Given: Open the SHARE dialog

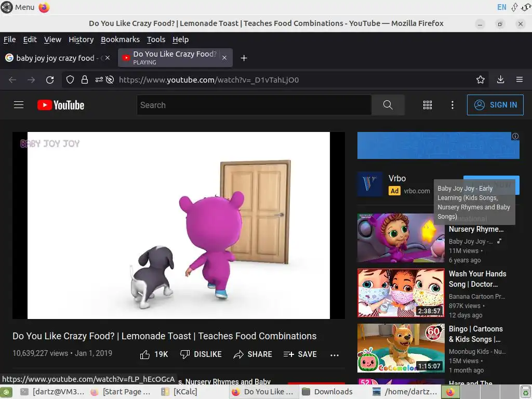Looking at the screenshot, I should point(253,354).
